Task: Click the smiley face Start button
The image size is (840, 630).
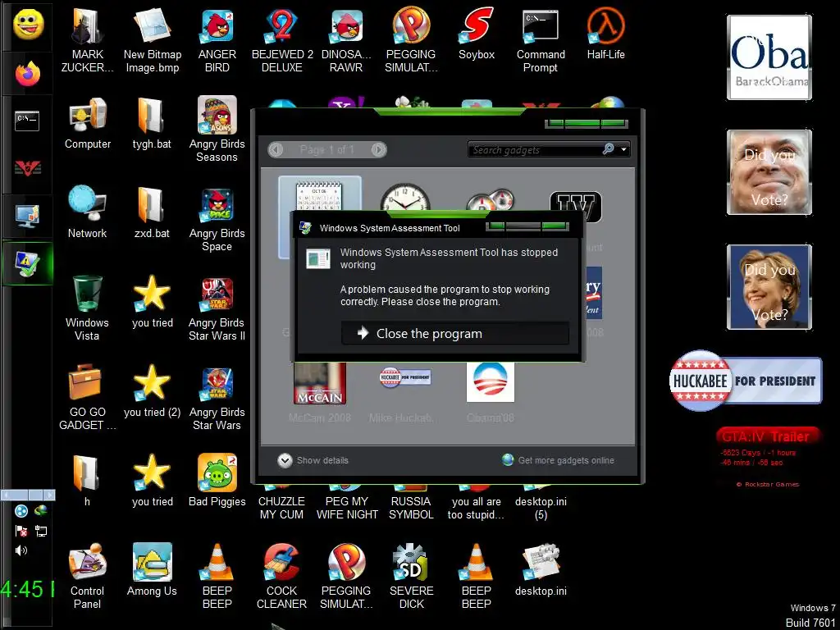Action: point(28,24)
